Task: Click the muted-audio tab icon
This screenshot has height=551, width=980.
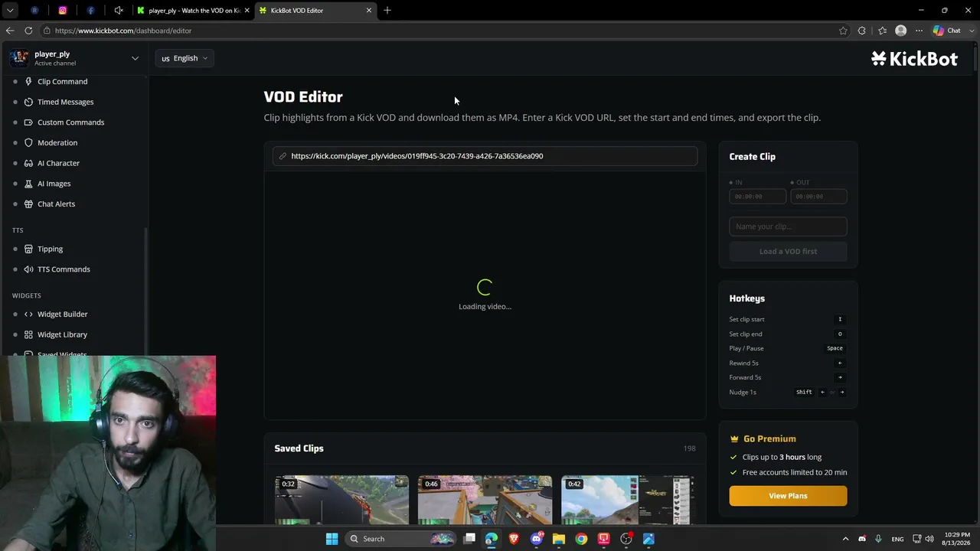Action: coord(119,11)
